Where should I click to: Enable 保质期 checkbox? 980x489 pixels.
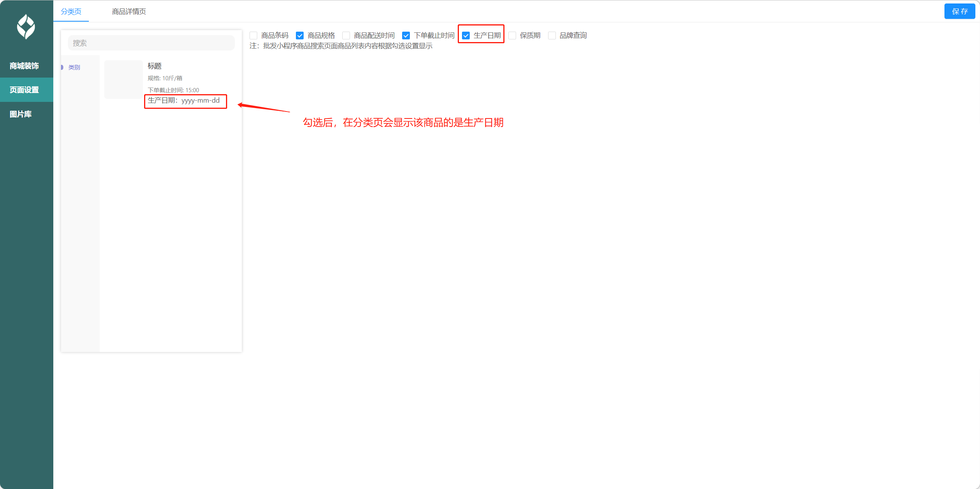coord(512,36)
